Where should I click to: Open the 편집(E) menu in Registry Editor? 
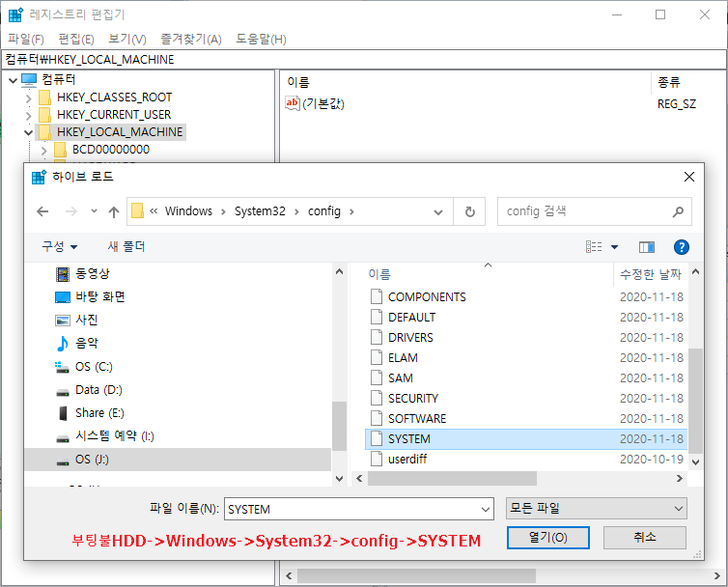tap(76, 39)
